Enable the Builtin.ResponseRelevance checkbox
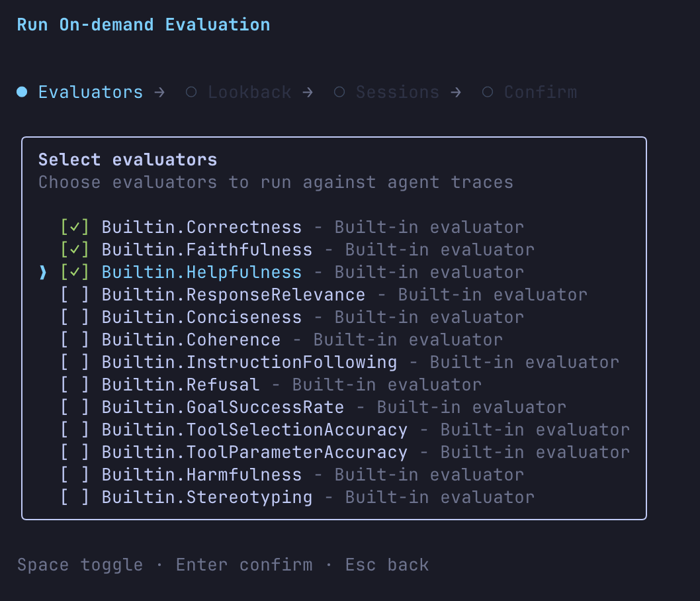Viewport: 700px width, 601px height. point(75,295)
